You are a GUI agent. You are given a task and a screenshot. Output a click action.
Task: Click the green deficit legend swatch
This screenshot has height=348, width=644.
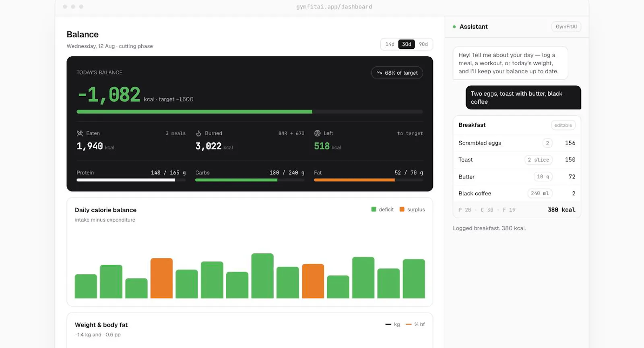point(374,209)
